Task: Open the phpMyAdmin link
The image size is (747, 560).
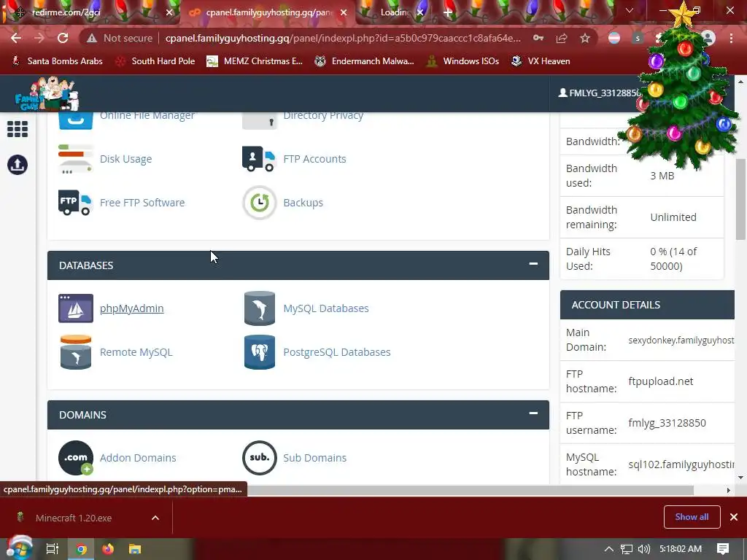Action: [x=131, y=308]
